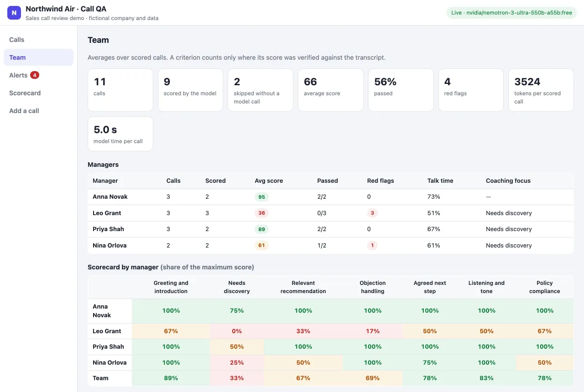Click the "11 calls" stat card
Image resolution: width=584 pixels, height=392 pixels.
click(120, 90)
